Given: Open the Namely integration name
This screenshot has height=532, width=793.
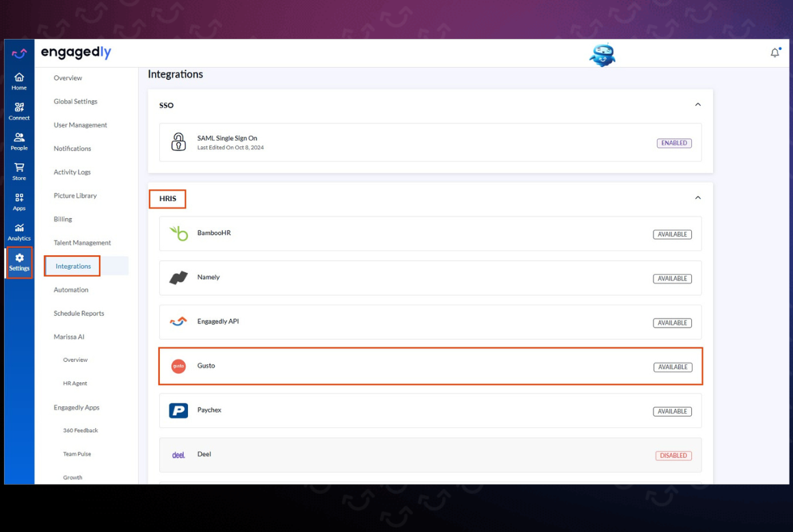Looking at the screenshot, I should (x=209, y=277).
